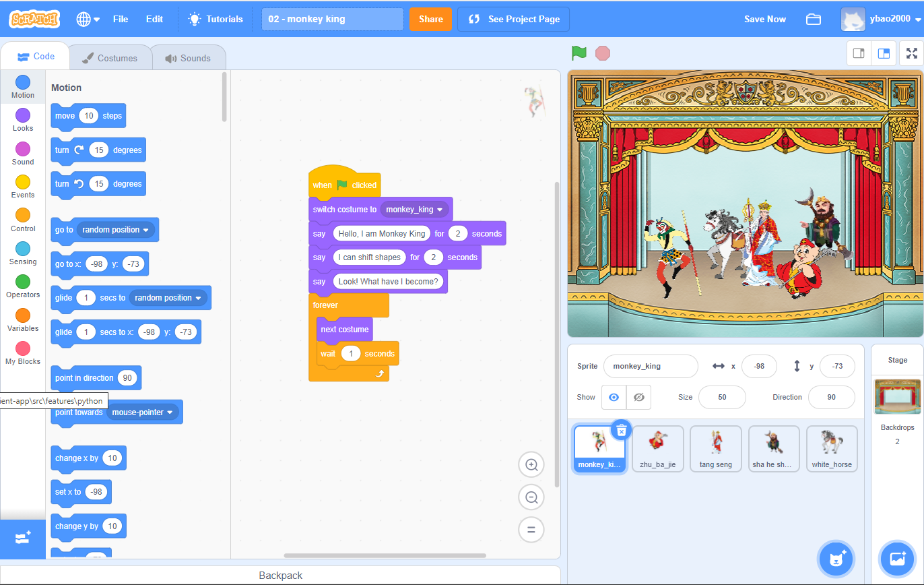Viewport: 924px width, 585px height.
Task: Open the Add Extension button
Action: pyautogui.click(x=23, y=538)
